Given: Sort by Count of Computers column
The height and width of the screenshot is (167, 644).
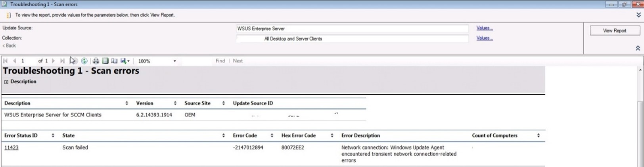Looking at the screenshot, I should click(x=539, y=136).
